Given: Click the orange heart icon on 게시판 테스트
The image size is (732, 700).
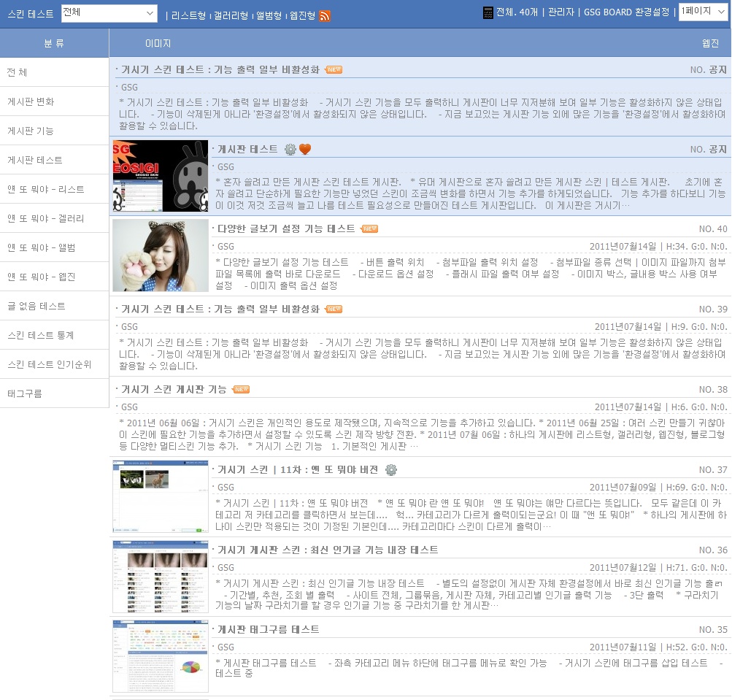Looking at the screenshot, I should pyautogui.click(x=305, y=150).
